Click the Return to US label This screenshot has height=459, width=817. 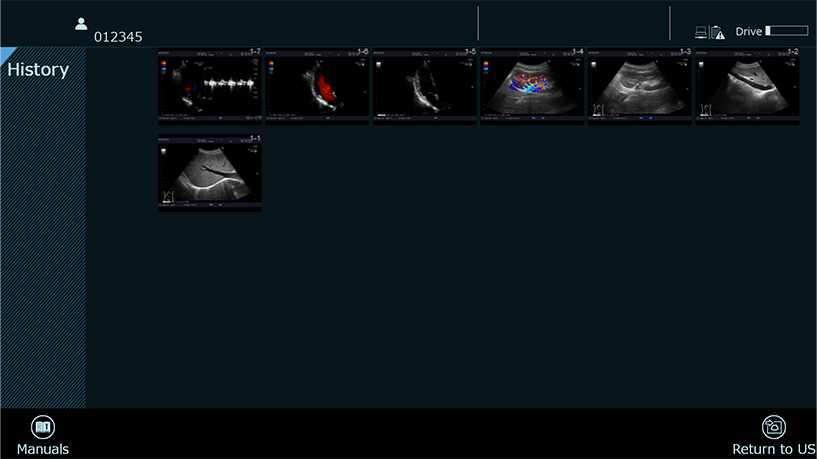(773, 450)
